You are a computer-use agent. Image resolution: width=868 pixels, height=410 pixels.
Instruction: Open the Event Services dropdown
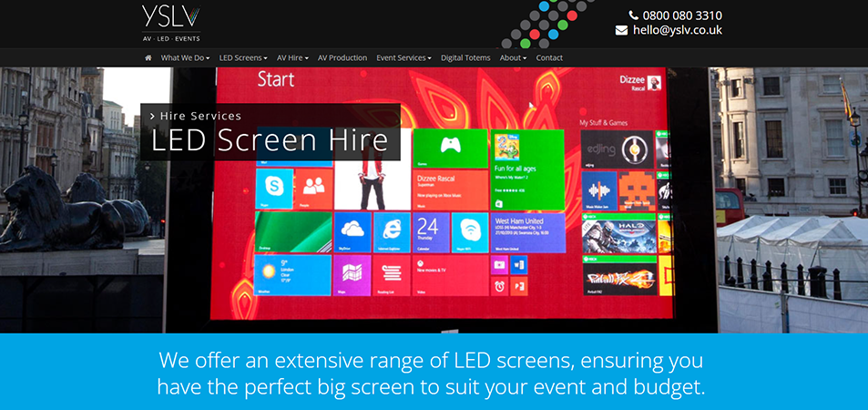tap(403, 57)
